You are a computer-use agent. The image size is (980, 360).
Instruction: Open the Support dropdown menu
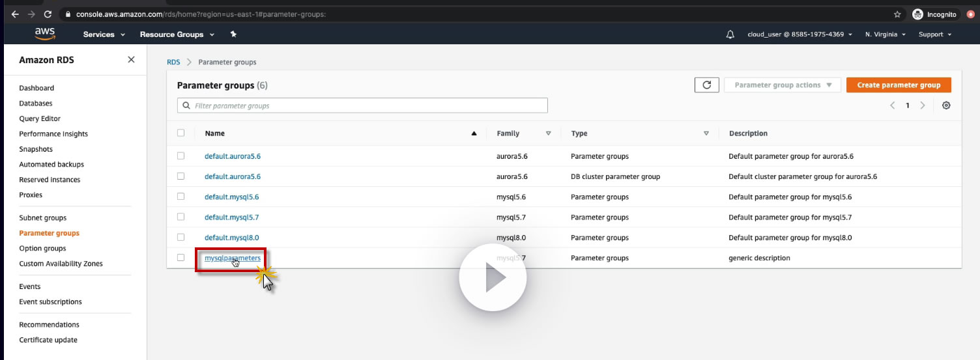point(935,35)
